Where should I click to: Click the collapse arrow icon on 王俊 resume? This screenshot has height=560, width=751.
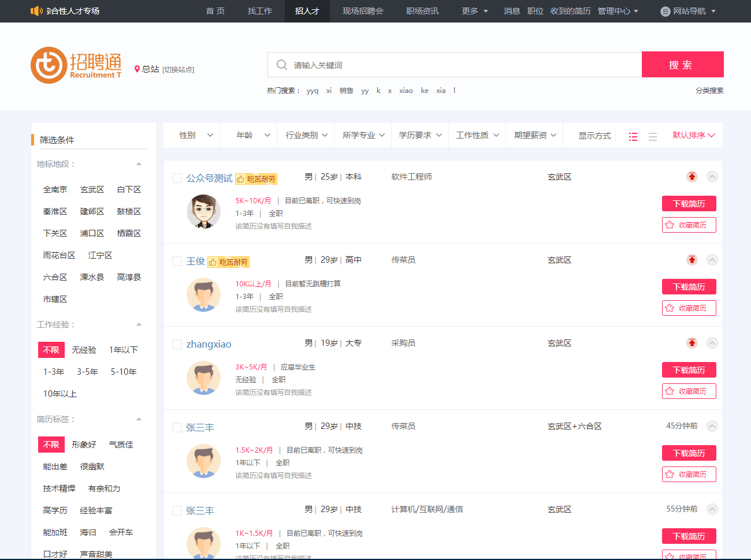(x=712, y=260)
